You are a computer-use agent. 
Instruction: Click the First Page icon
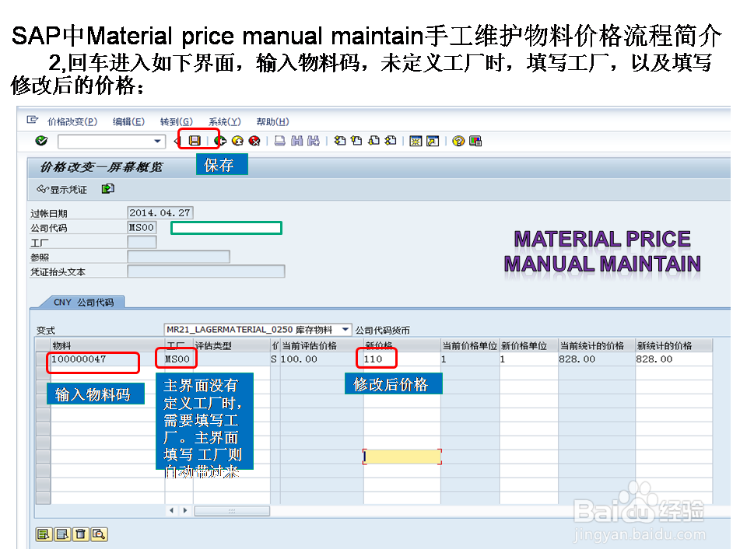tap(340, 141)
